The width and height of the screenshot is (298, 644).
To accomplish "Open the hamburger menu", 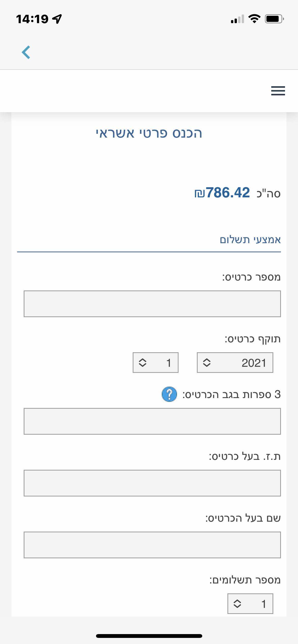I will click(x=278, y=91).
